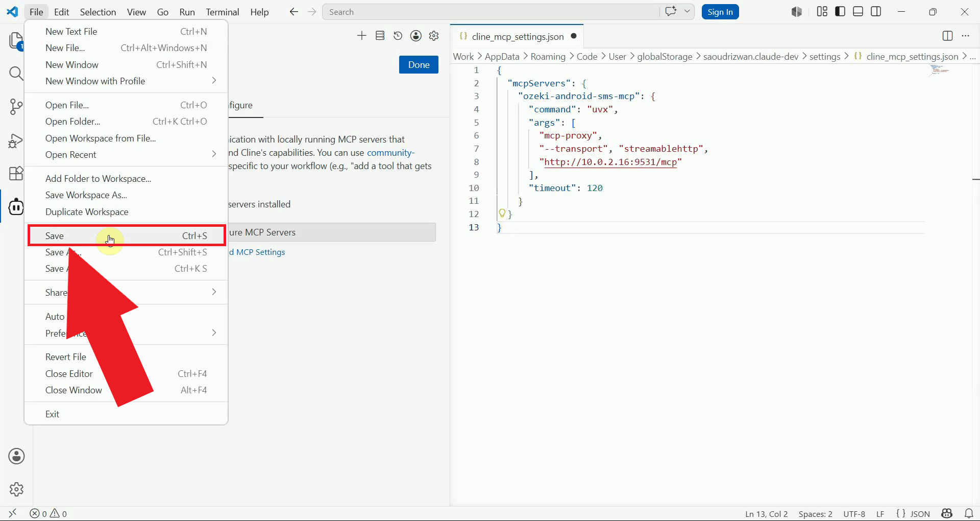The height and width of the screenshot is (521, 980).
Task: Click Spaces: 2 in status bar
Action: pyautogui.click(x=815, y=514)
